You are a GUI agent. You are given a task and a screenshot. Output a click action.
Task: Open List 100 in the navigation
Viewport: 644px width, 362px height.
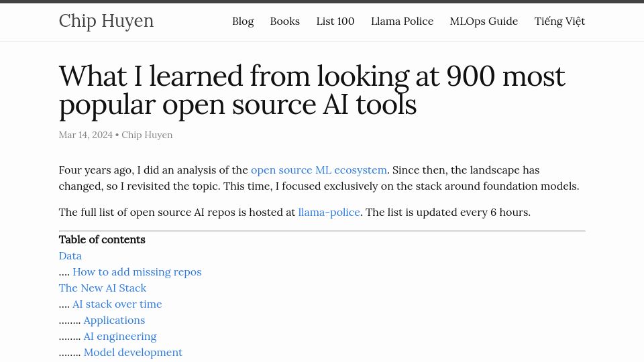335,21
